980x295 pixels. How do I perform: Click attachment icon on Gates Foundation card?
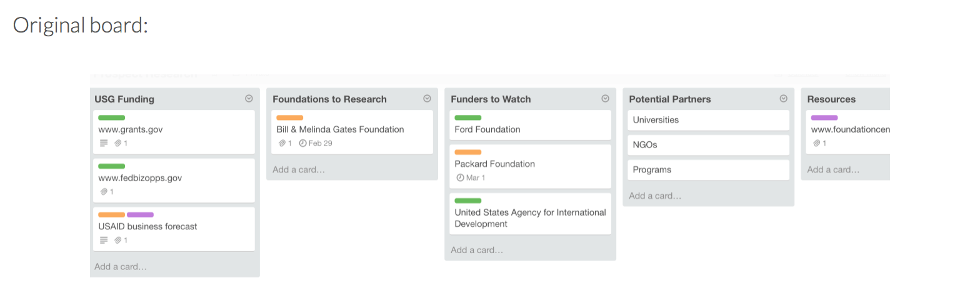[282, 143]
